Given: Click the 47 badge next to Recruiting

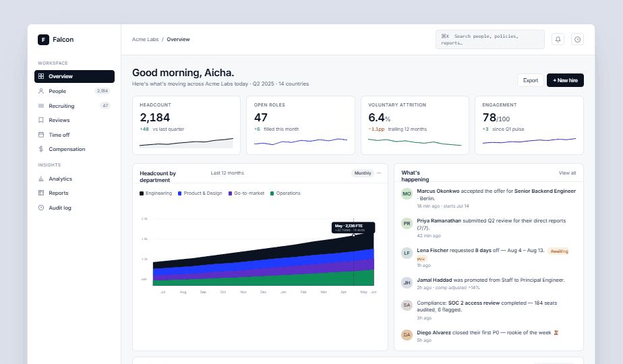Looking at the screenshot, I should [x=105, y=106].
